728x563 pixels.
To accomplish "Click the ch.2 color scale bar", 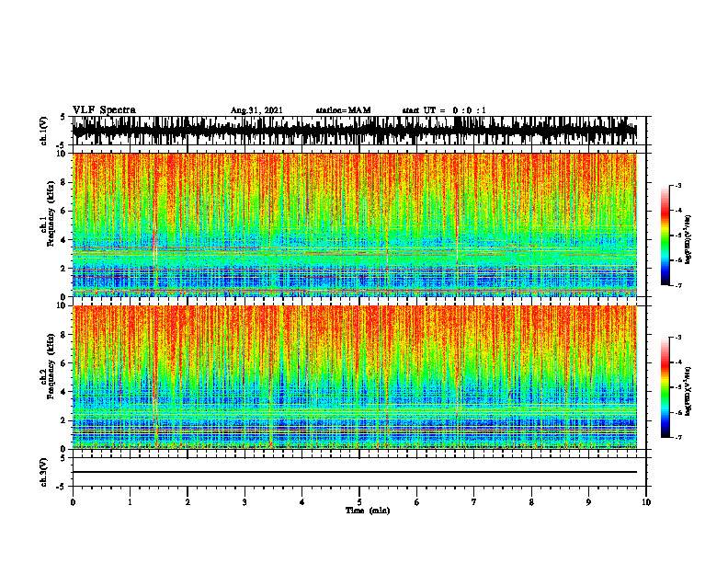I will pos(665,387).
